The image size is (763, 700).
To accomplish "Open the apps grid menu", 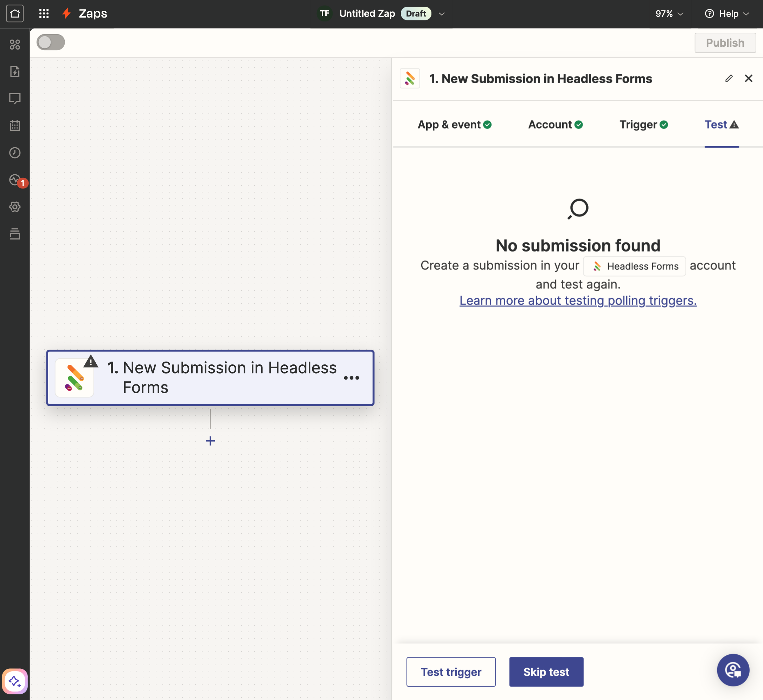I will [x=44, y=14].
